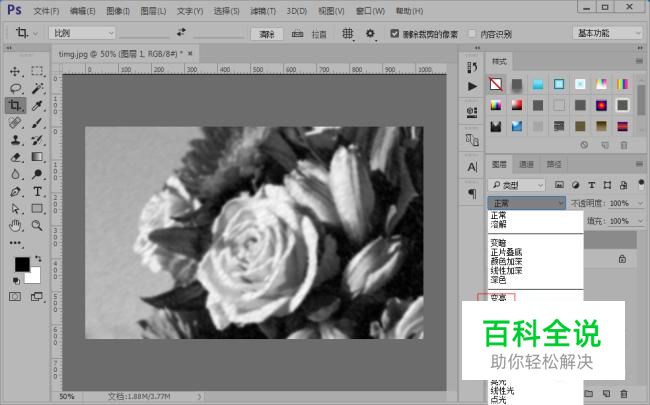This screenshot has width=650, height=405.
Task: Delete layer with the trash icon at bottom
Action: click(x=623, y=393)
